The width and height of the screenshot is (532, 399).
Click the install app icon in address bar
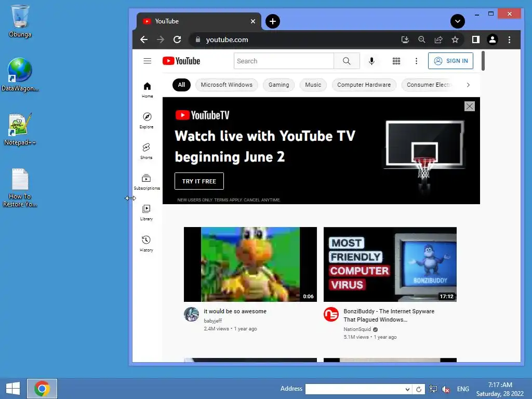coord(405,39)
